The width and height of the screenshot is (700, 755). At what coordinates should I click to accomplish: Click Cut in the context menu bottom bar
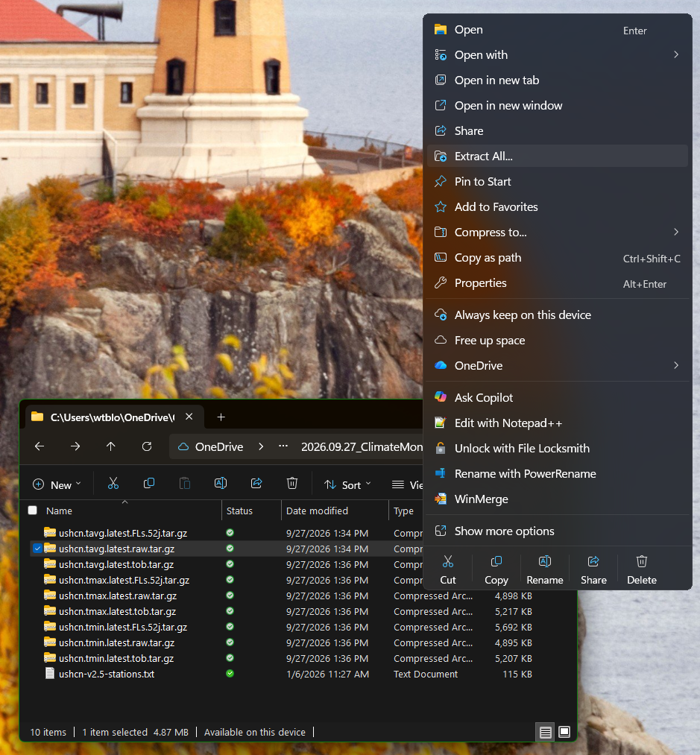448,571
